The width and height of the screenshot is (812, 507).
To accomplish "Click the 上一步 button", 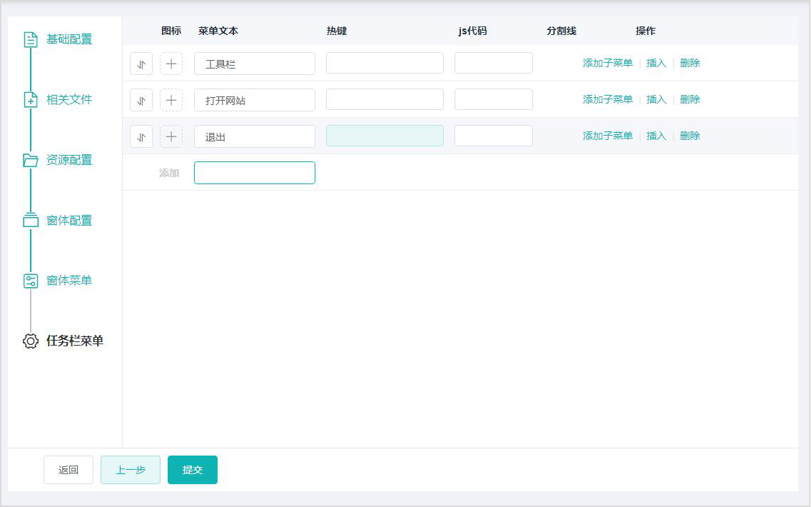I will click(131, 470).
